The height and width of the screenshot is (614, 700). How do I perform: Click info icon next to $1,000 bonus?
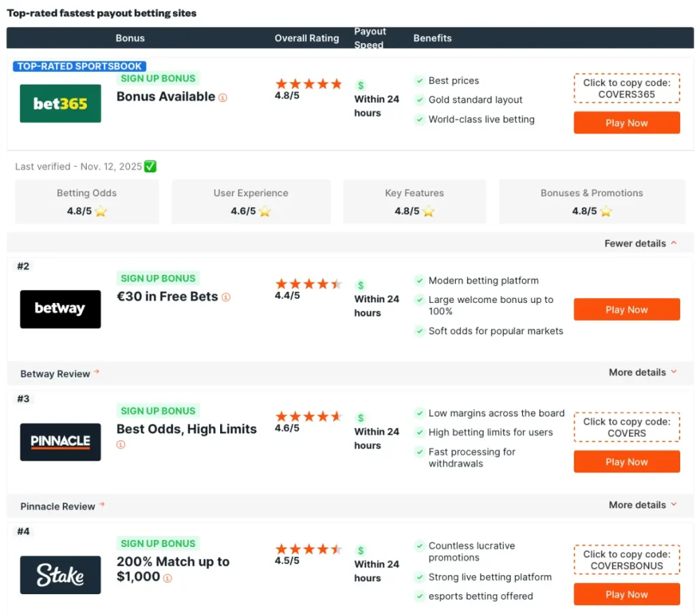[167, 578]
